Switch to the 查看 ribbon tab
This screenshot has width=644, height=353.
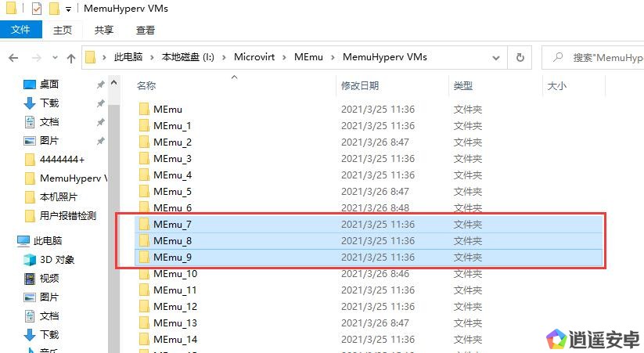[x=146, y=30]
